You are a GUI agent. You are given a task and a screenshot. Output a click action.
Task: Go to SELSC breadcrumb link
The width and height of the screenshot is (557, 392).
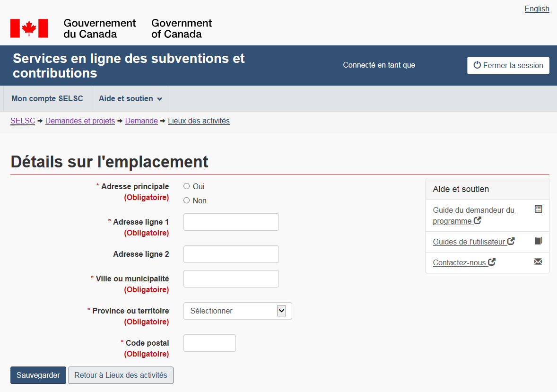pos(23,121)
